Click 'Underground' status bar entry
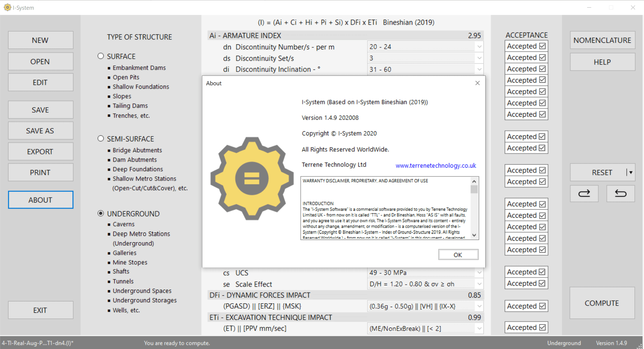The width and height of the screenshot is (644, 349). point(564,343)
